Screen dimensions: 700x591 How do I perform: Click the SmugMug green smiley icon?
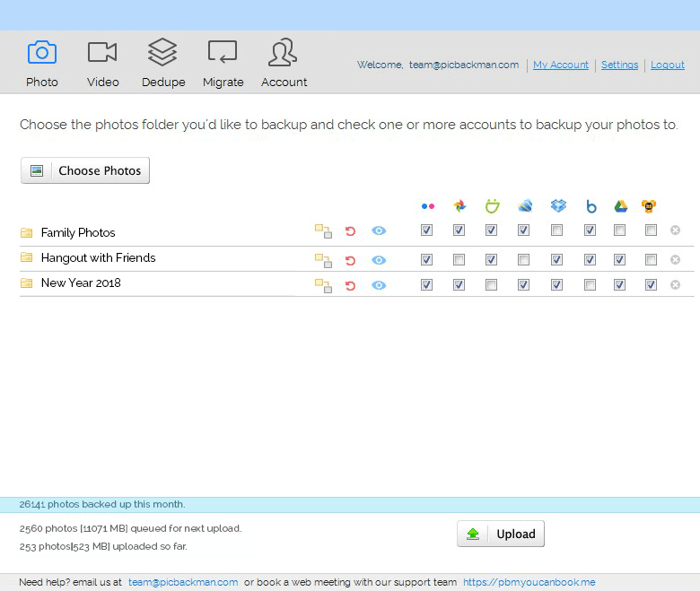(492, 205)
